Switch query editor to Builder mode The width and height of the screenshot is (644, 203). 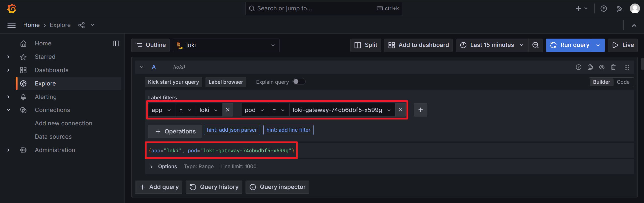pos(601,82)
